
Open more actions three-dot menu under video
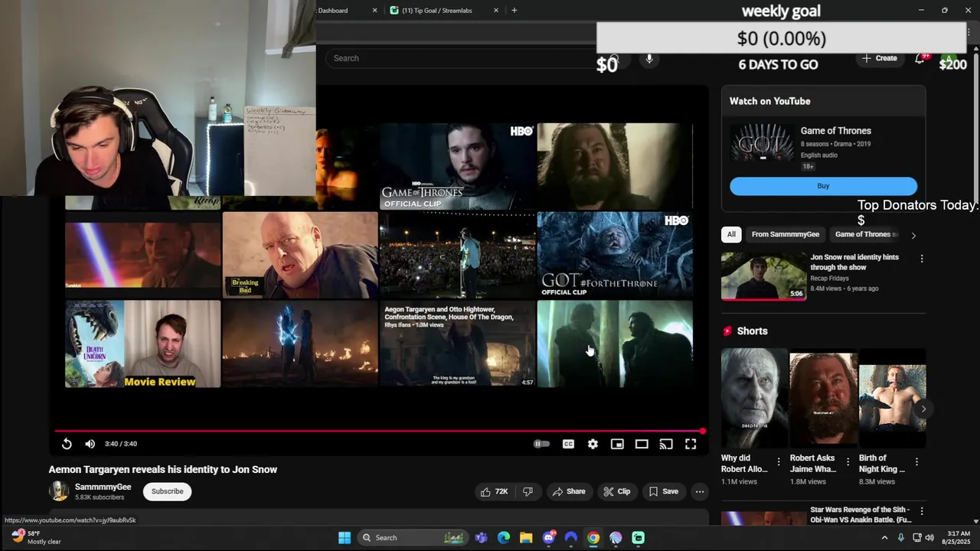coord(700,491)
